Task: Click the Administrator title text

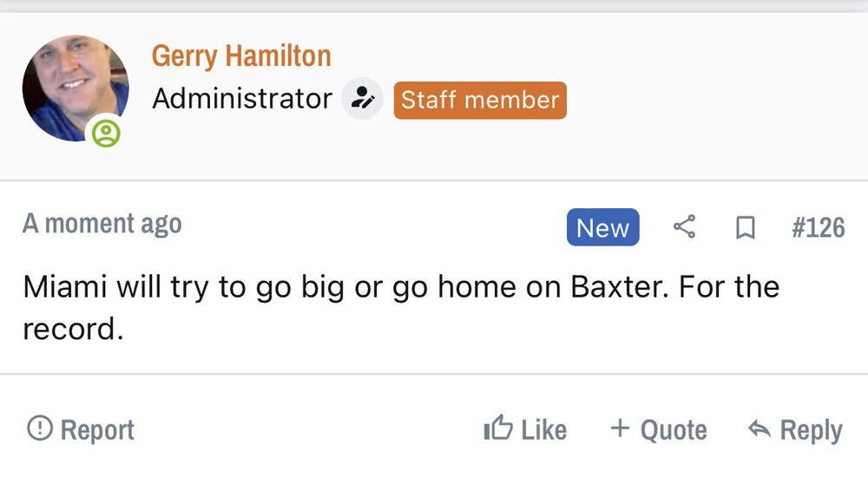Action: (241, 99)
